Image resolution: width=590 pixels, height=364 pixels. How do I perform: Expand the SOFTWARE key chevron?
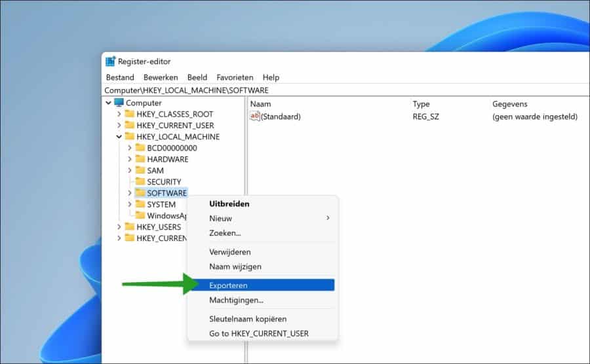129,192
